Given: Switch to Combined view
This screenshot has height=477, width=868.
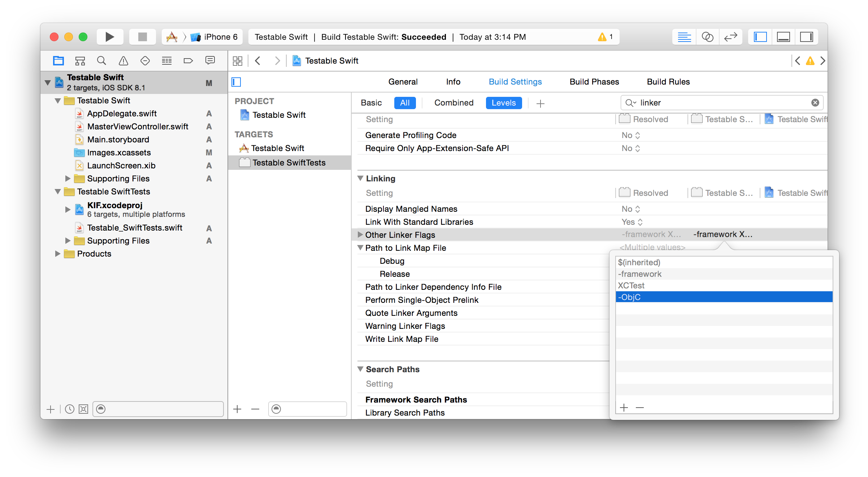Looking at the screenshot, I should (453, 103).
